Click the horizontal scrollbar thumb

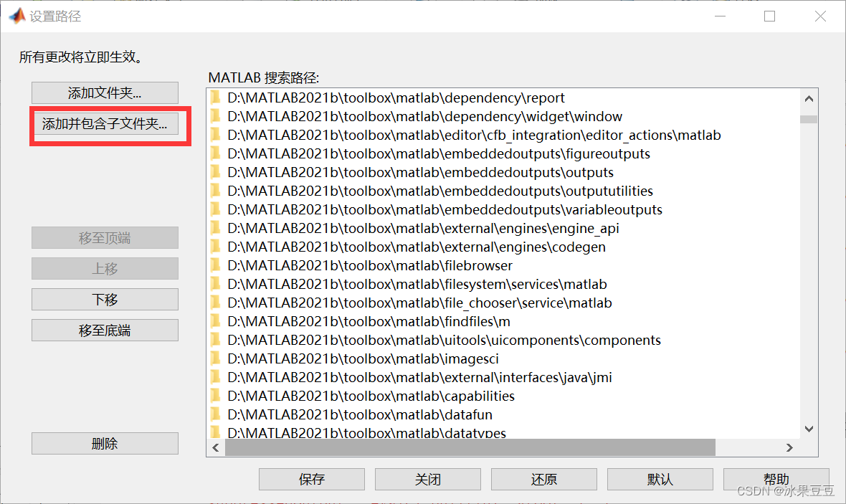click(470, 447)
